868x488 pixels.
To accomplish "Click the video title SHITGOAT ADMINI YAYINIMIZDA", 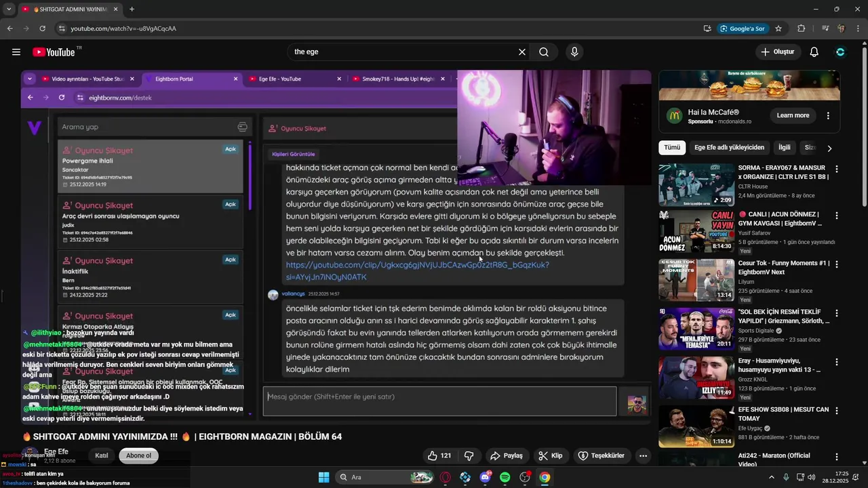I will pos(182,437).
